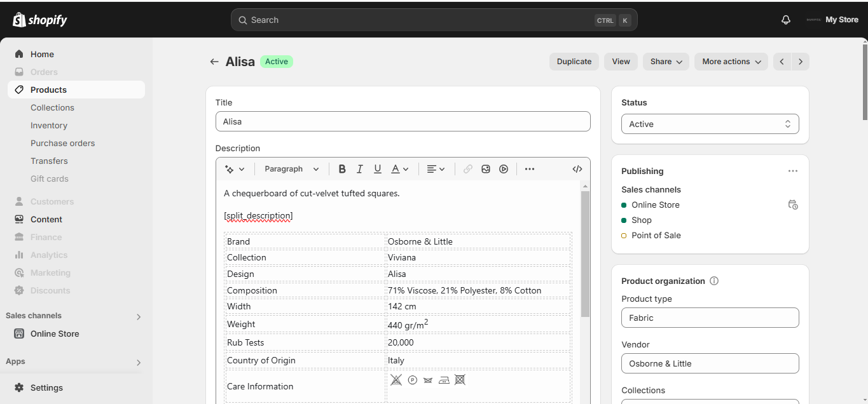The width and height of the screenshot is (868, 404).
Task: Open Collections in the Products menu
Action: click(x=52, y=107)
